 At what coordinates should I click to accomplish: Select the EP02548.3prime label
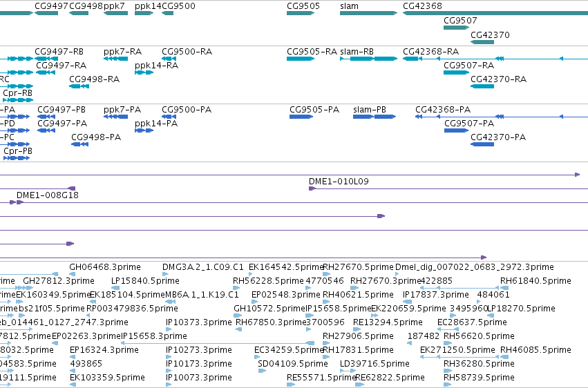pos(286,295)
